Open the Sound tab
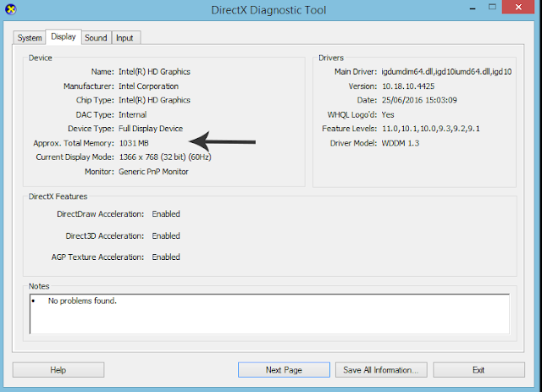 tap(96, 38)
